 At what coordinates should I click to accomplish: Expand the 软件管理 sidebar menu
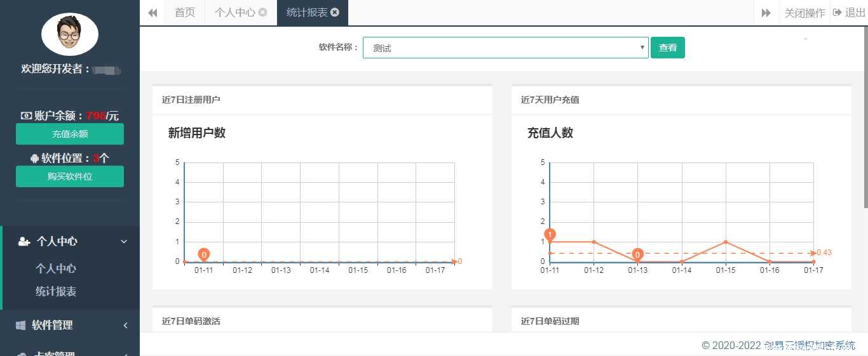point(70,325)
